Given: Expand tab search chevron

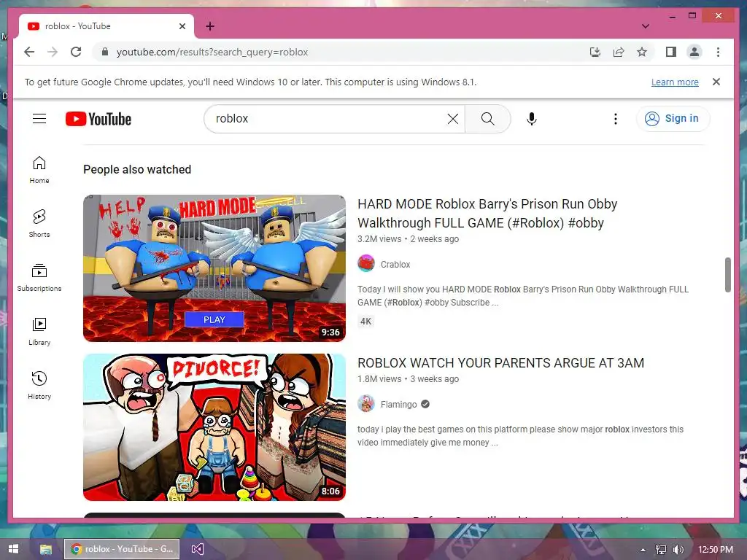Looking at the screenshot, I should pyautogui.click(x=645, y=26).
